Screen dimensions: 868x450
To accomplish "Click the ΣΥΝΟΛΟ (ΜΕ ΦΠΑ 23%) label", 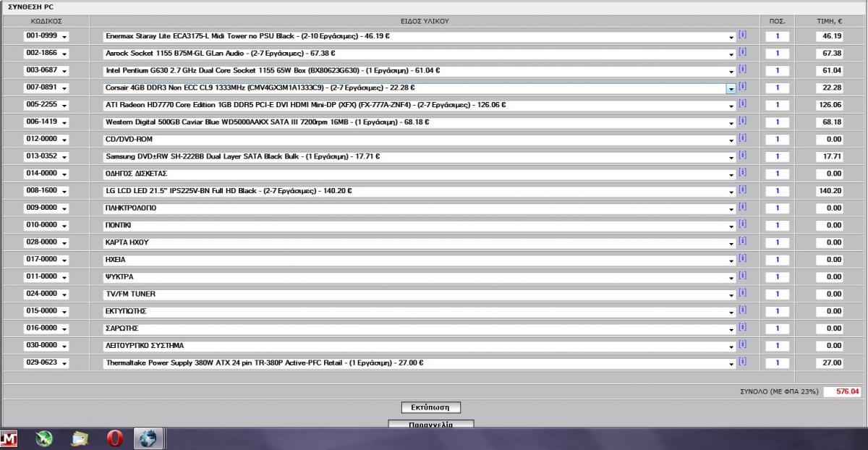I will pos(779,391).
